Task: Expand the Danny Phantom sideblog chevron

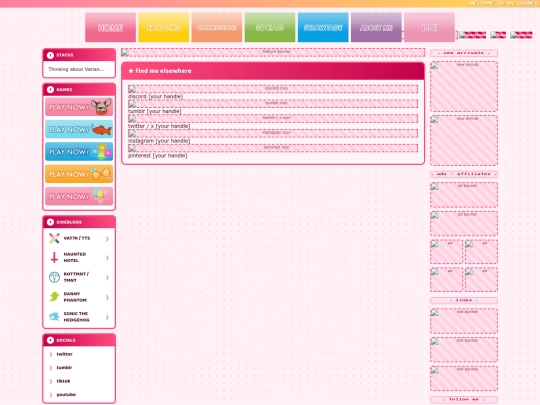Action: tap(107, 297)
